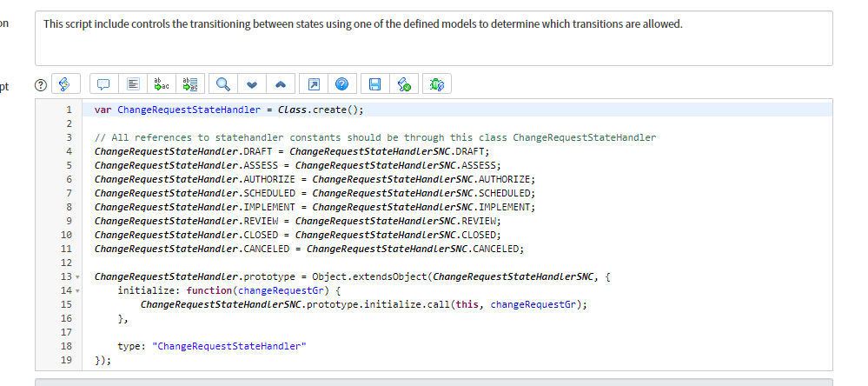Image resolution: width=868 pixels, height=386 pixels.
Task: Toggle full screen script editor mode
Action: (314, 84)
